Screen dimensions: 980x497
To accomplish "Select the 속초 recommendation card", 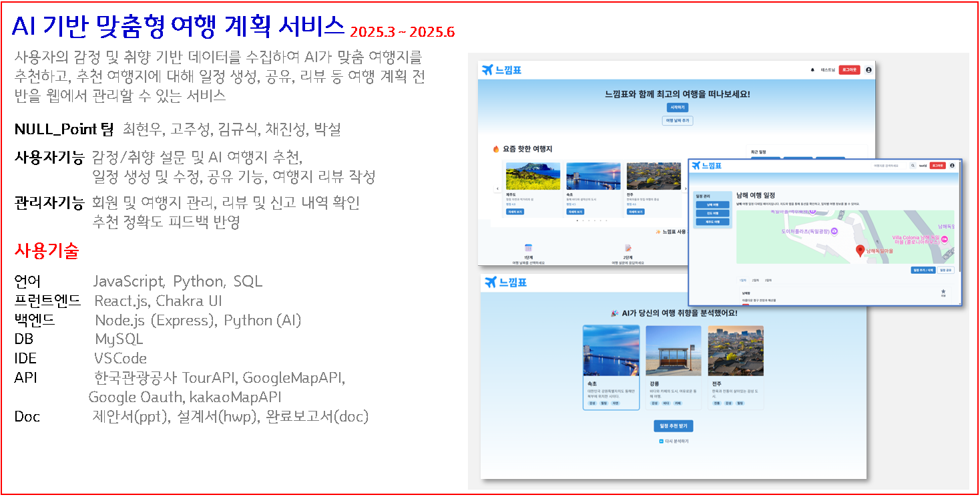I will (611, 367).
